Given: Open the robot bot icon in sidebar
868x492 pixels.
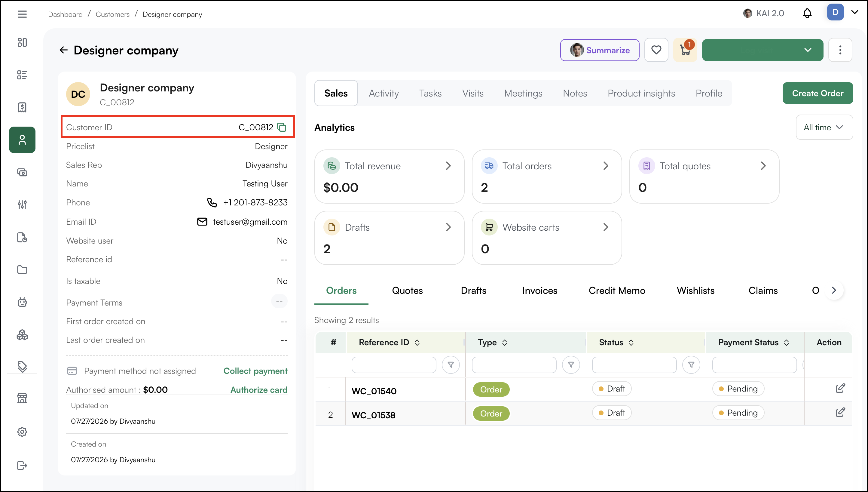Looking at the screenshot, I should coord(22,302).
